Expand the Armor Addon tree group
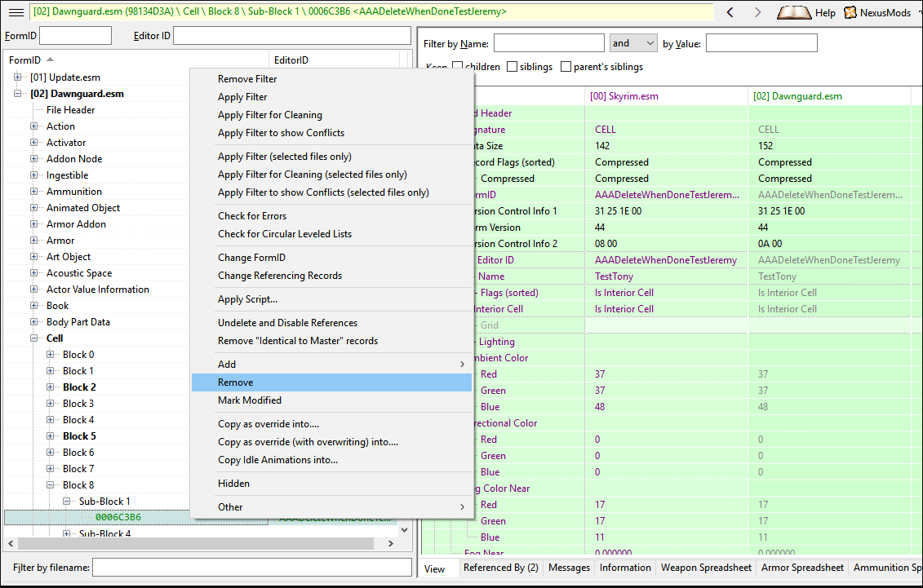Screen dimensions: 923x588 pyautogui.click(x=34, y=224)
